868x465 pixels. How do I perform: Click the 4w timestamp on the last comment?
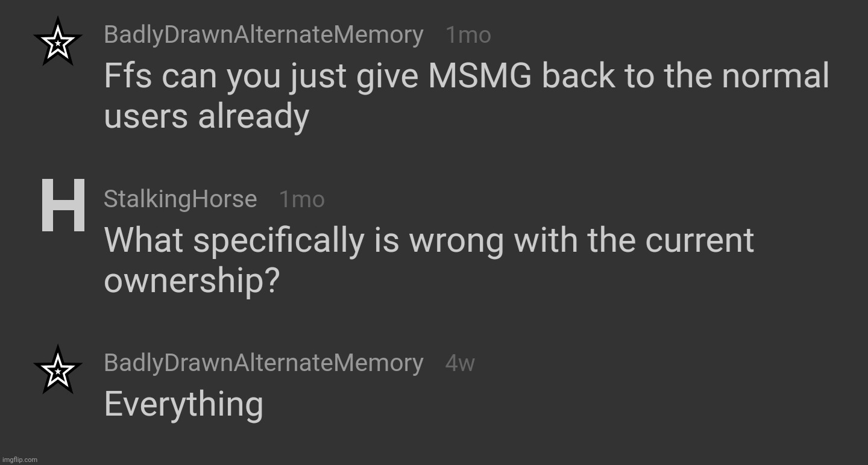click(460, 363)
